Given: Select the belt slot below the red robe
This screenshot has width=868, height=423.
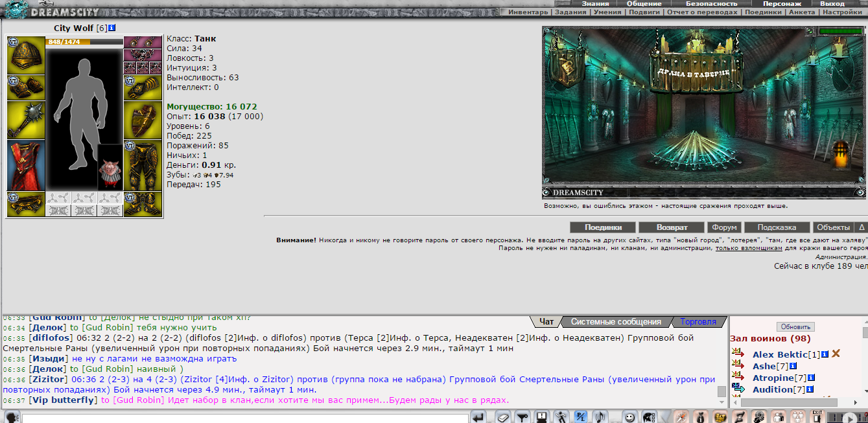Looking at the screenshot, I should [26, 204].
